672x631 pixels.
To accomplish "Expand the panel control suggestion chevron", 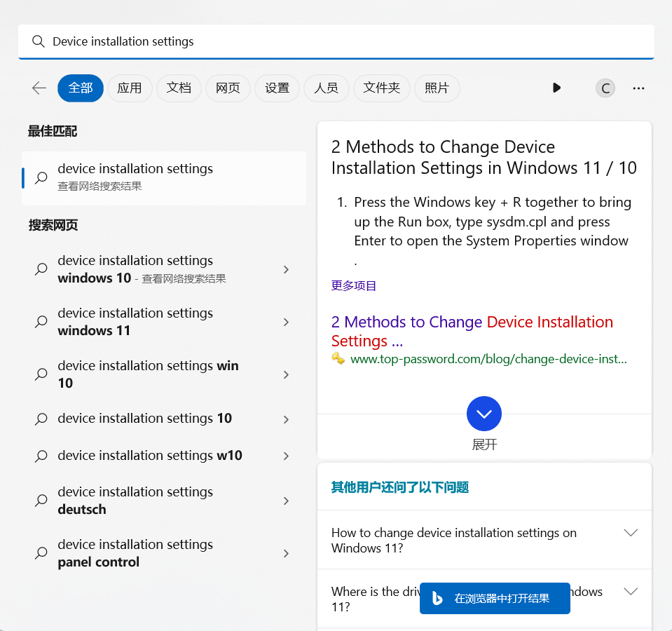I will pyautogui.click(x=287, y=553).
